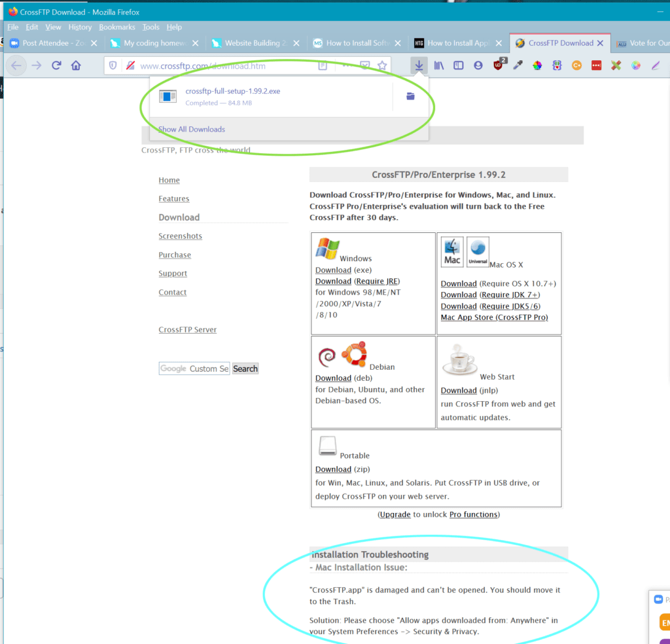Click the uBlock Origin shield extension icon

click(x=499, y=65)
